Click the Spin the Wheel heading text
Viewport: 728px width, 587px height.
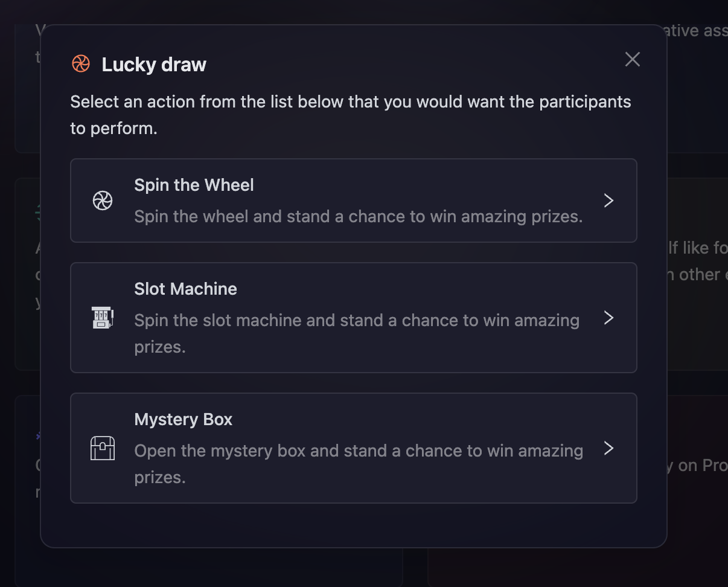pyautogui.click(x=194, y=185)
